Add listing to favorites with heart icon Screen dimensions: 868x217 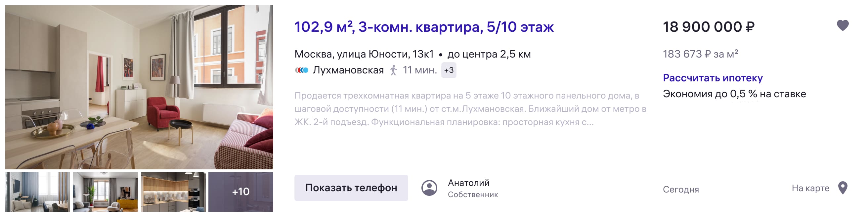(x=843, y=25)
